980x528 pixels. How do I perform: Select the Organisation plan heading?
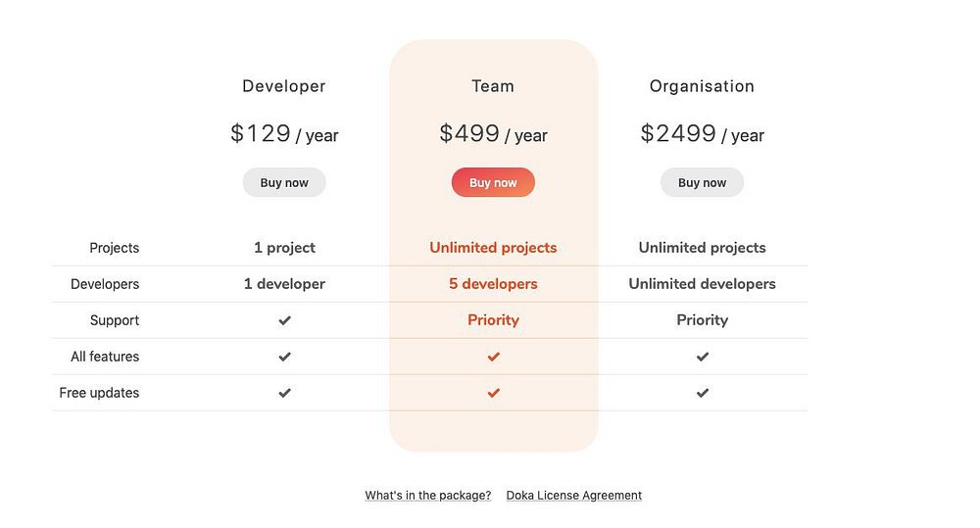point(702,86)
